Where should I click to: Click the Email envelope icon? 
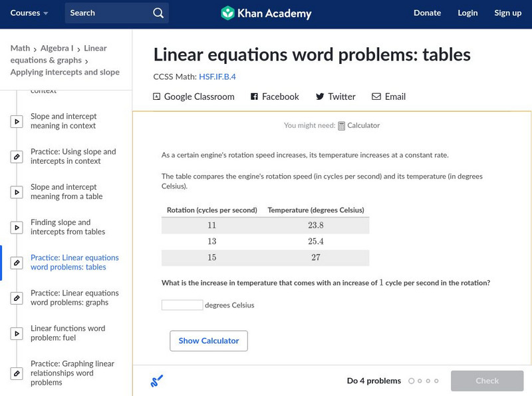pyautogui.click(x=376, y=97)
